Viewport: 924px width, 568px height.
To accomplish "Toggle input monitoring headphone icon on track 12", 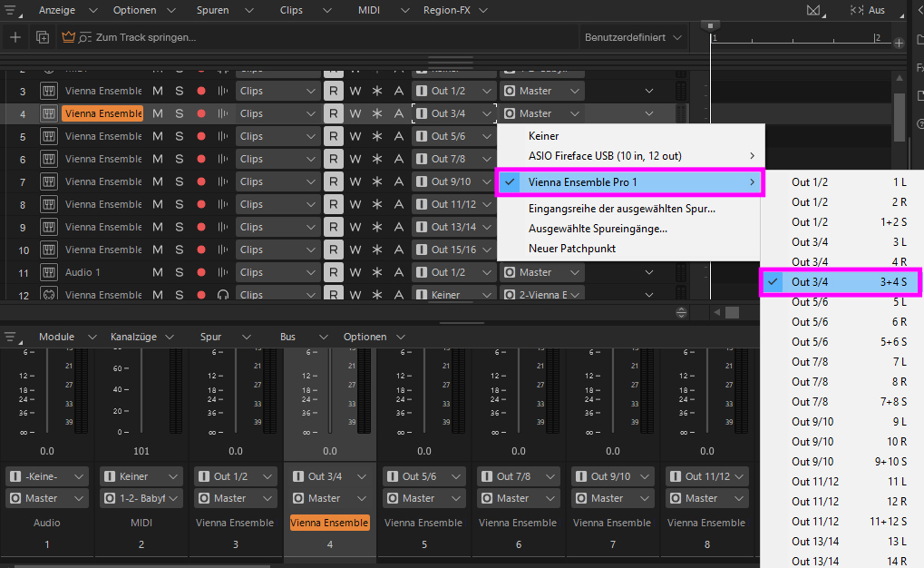I will (x=223, y=294).
